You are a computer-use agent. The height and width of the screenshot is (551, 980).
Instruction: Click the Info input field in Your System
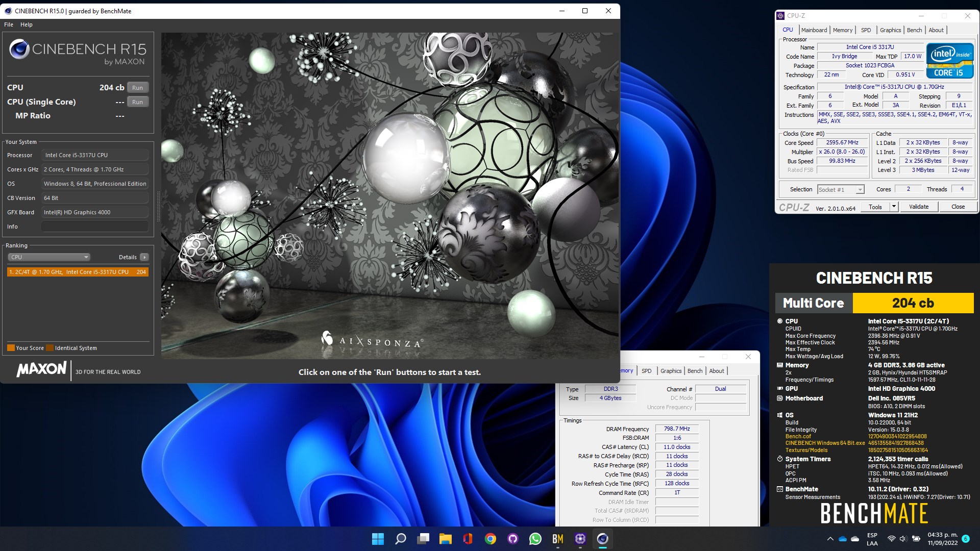pyautogui.click(x=95, y=227)
